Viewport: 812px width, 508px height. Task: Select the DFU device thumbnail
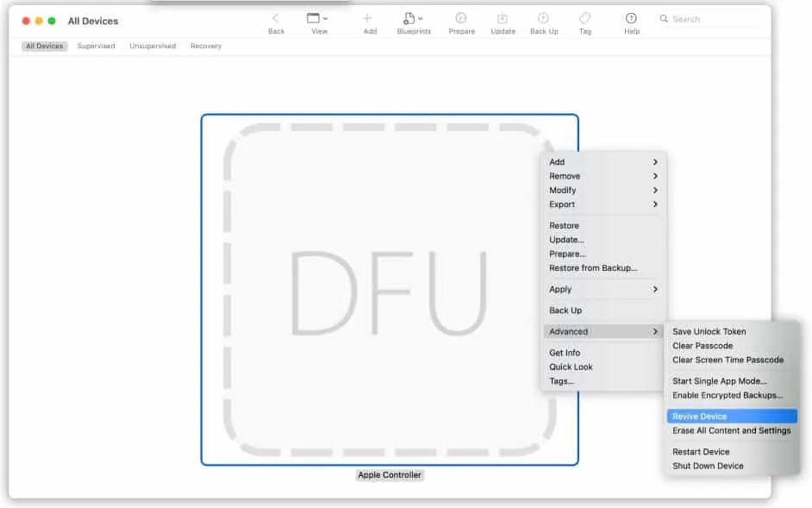(390, 290)
